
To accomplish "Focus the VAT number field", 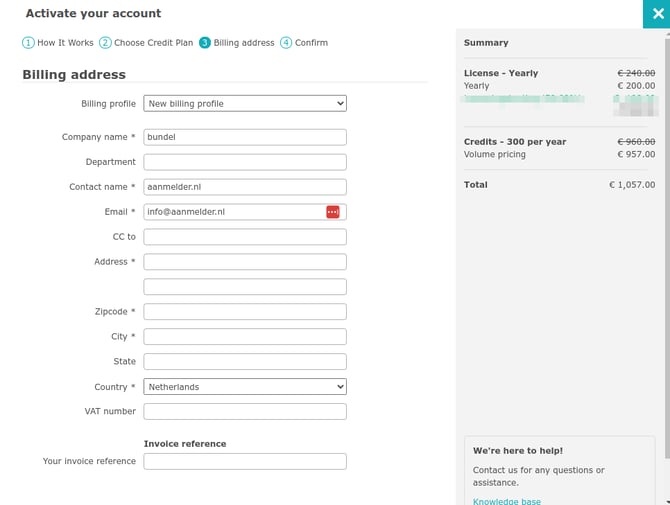I will click(245, 412).
